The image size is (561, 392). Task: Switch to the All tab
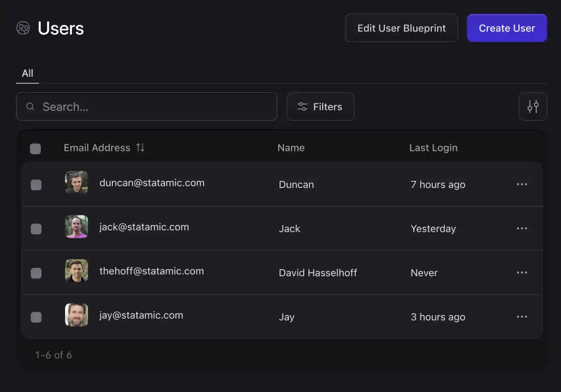click(x=27, y=73)
